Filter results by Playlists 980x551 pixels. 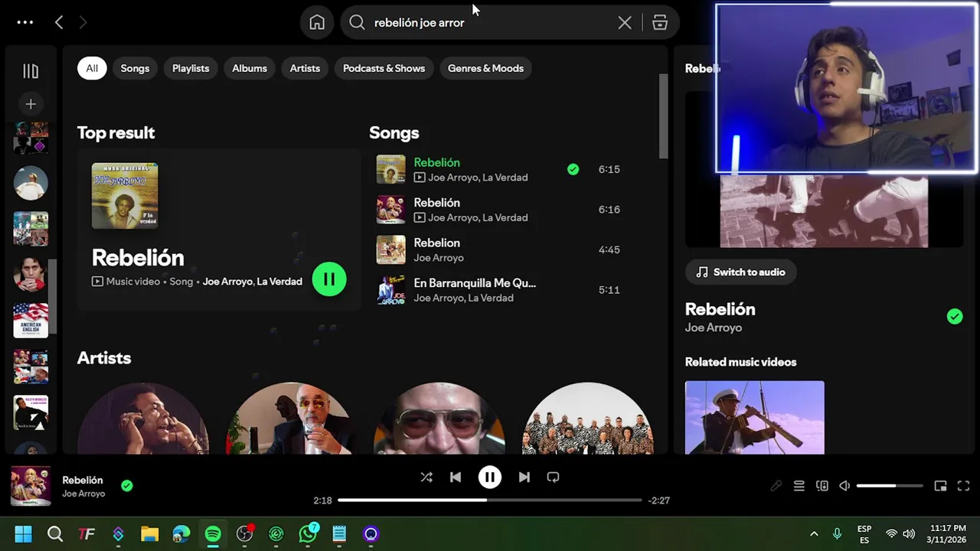point(191,68)
